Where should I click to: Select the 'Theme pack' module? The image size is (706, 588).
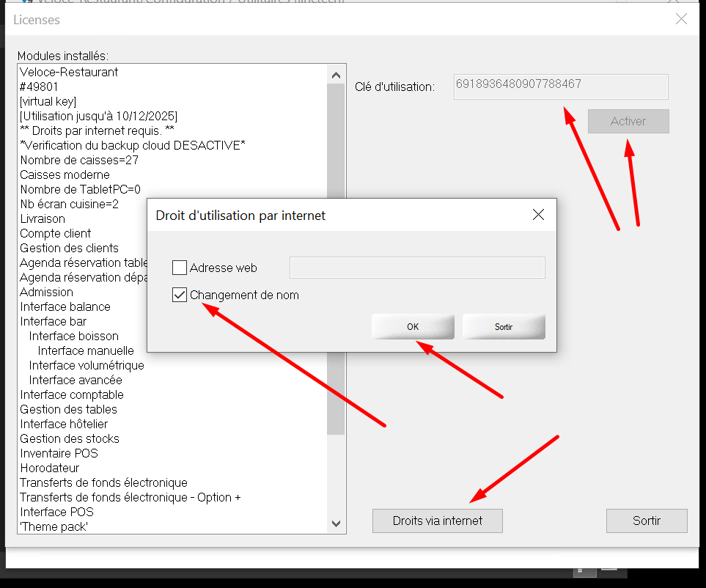coord(54,526)
